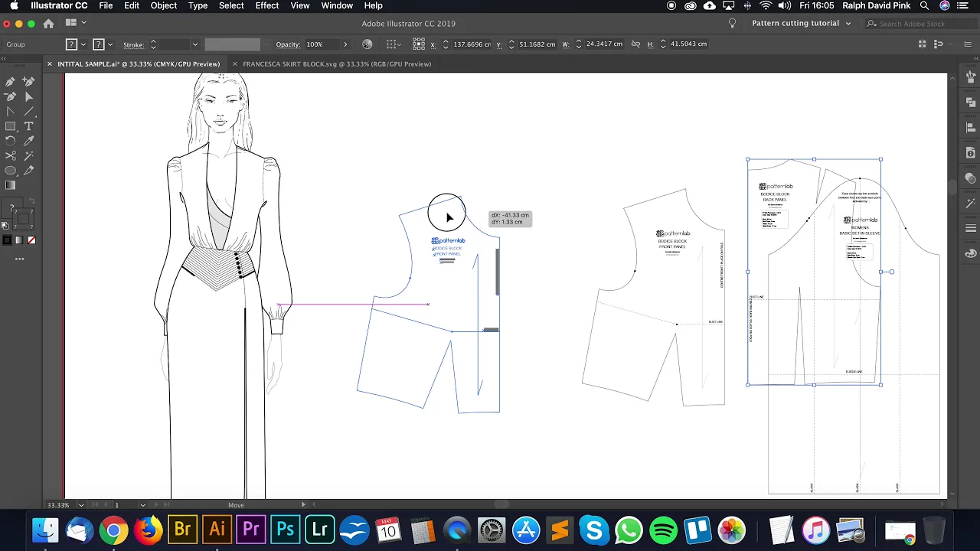Select the Eyedropper tool

(29, 141)
